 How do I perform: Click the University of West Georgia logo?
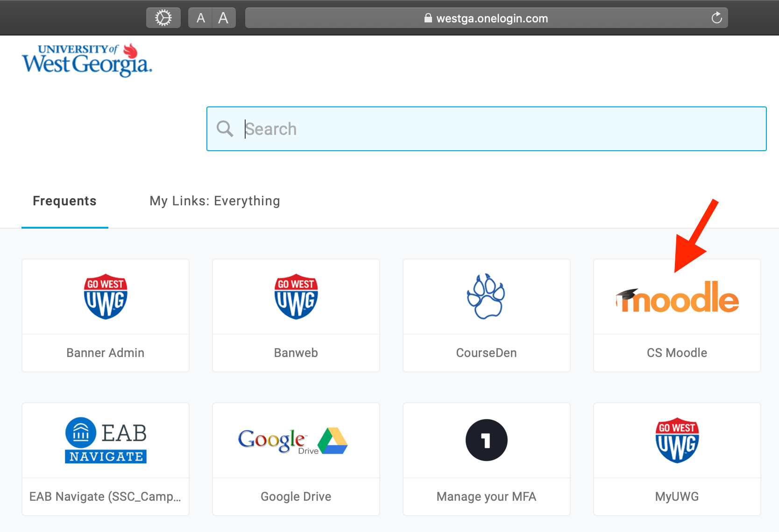(87, 60)
